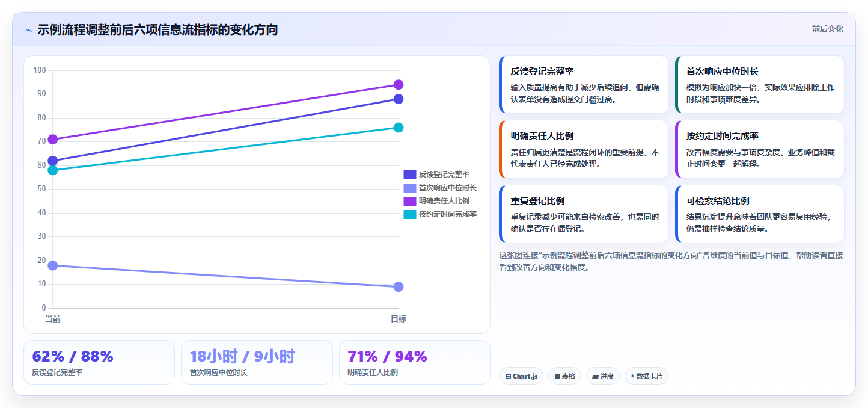The image size is (868, 408).
Task: Click the 明确责任人比例 point at 目标 (94)
Action: pos(399,85)
